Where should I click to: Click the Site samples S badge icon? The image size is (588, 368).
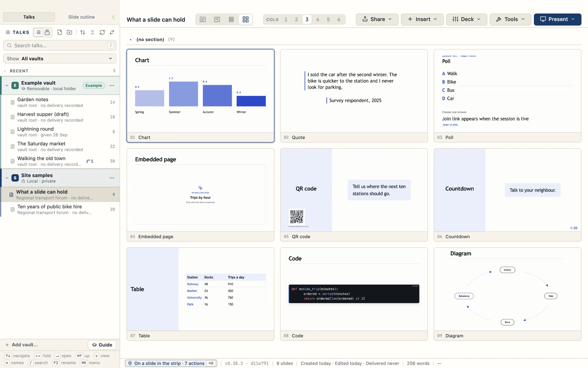pyautogui.click(x=15, y=178)
